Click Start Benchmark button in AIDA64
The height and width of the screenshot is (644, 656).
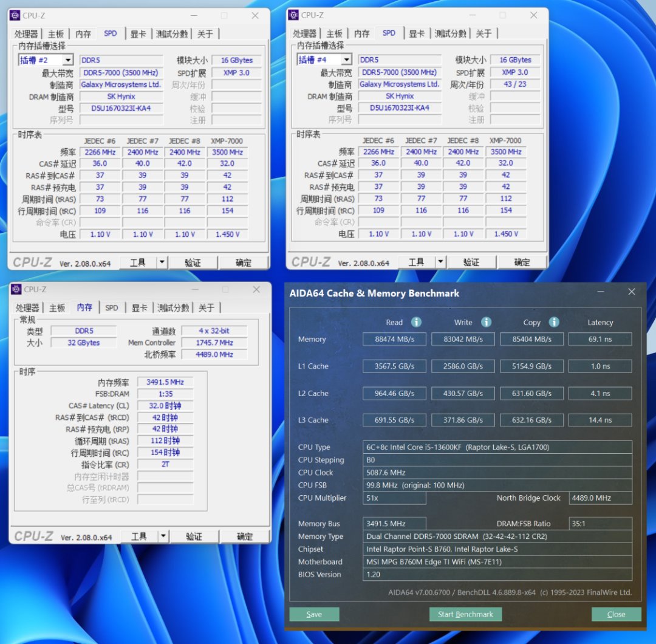(x=465, y=614)
